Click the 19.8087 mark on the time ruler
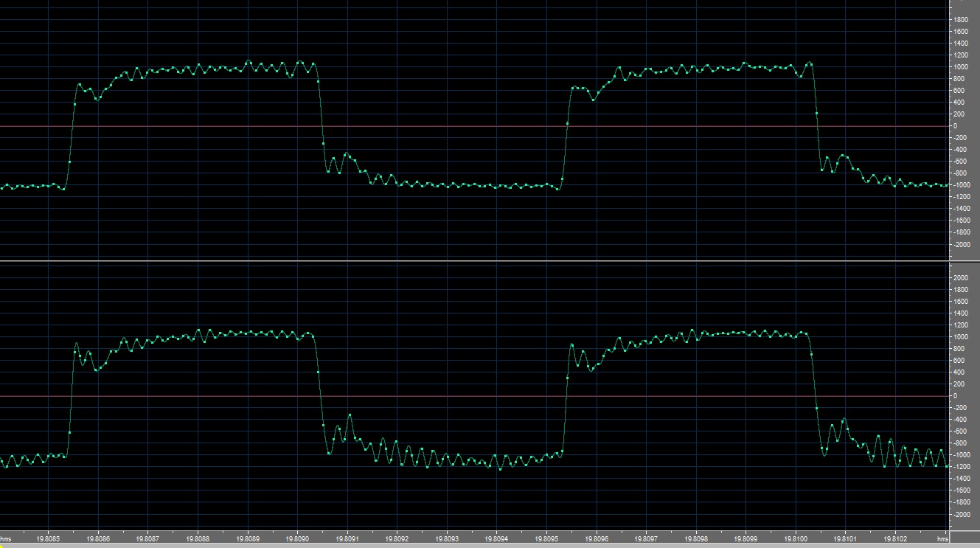The width and height of the screenshot is (980, 548). tap(147, 539)
